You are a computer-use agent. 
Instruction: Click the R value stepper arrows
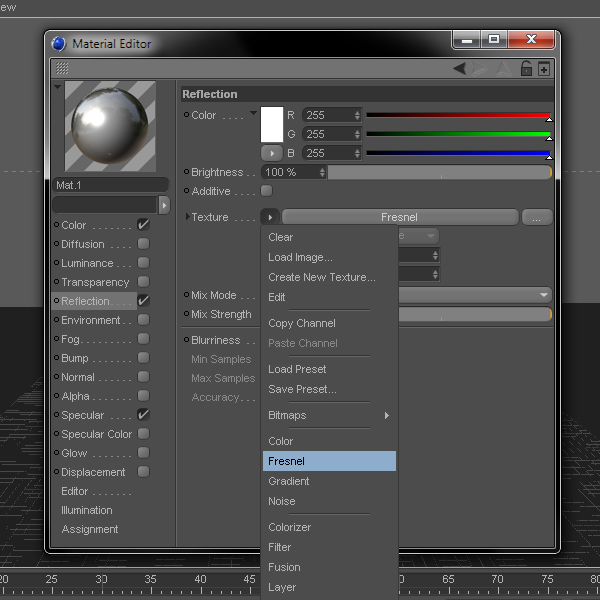pos(357,115)
